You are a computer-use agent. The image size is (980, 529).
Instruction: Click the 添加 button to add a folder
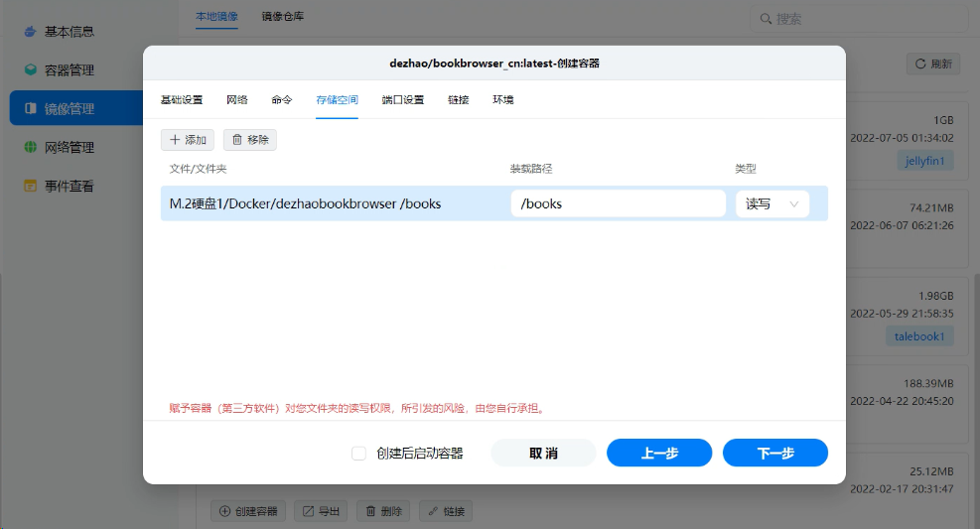(x=188, y=140)
